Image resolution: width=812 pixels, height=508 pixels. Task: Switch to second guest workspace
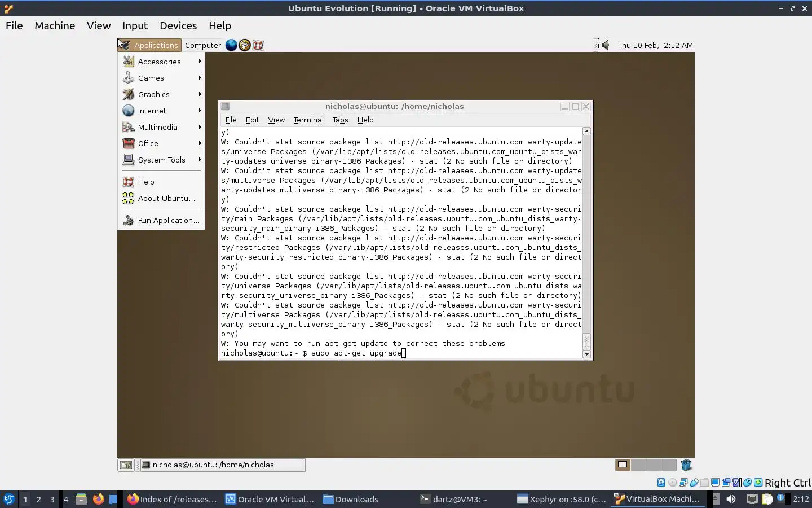point(638,465)
